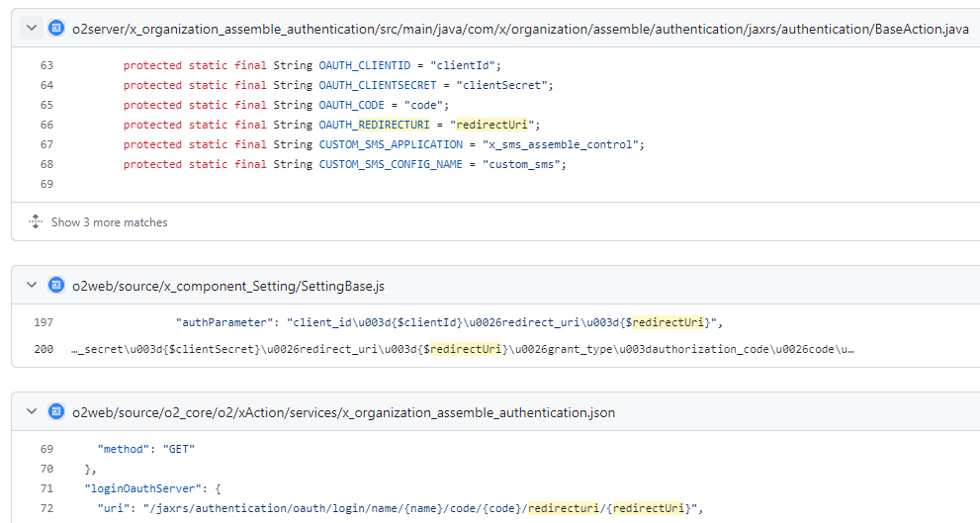This screenshot has width=980, height=523.
Task: Click the file icon beside x_organization_assemble_authentication.json
Action: [56, 412]
